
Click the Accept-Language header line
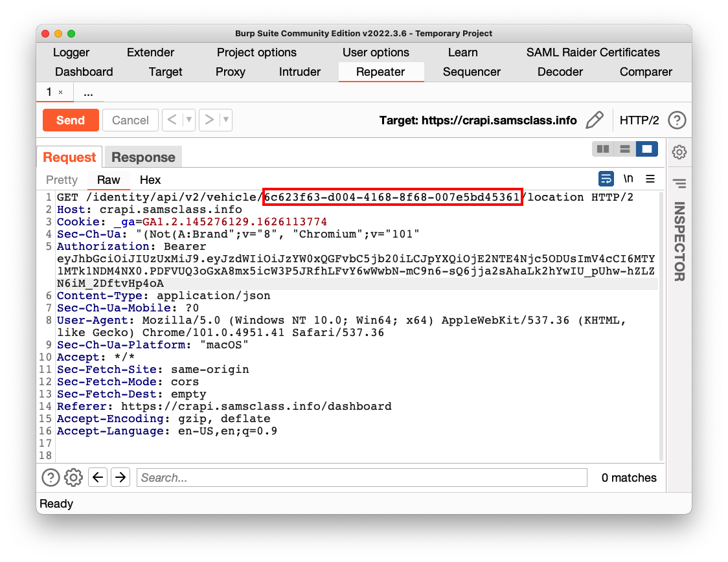[167, 431]
